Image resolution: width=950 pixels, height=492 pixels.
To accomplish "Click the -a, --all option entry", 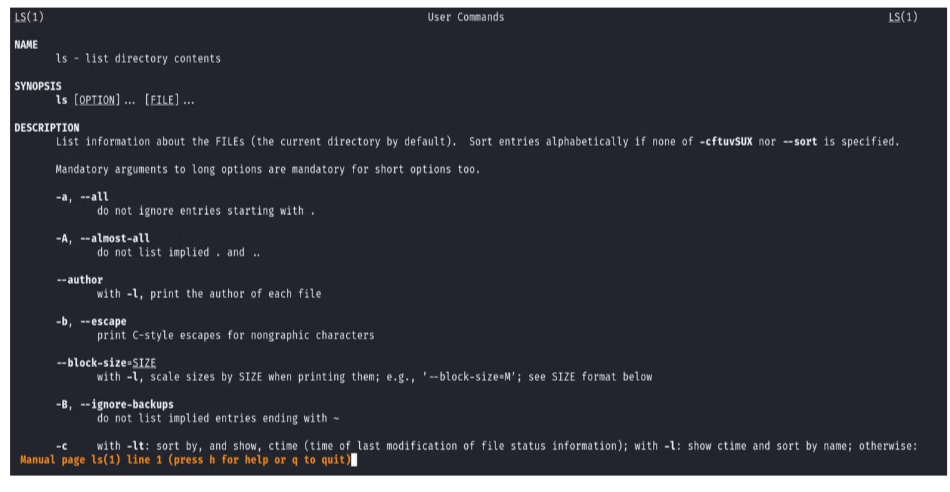I will 82,197.
